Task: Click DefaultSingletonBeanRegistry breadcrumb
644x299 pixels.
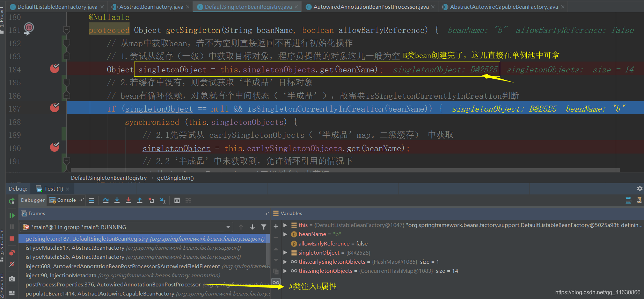Action: [109, 178]
